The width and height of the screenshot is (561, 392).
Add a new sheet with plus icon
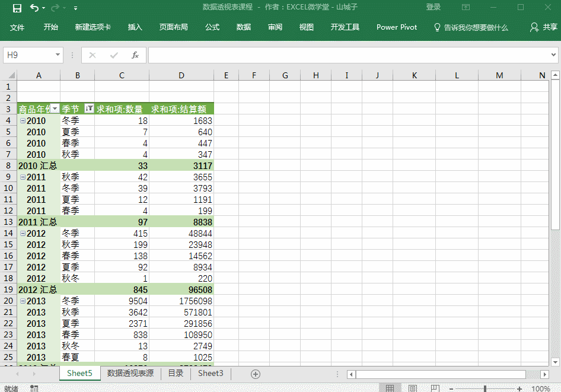[256, 374]
